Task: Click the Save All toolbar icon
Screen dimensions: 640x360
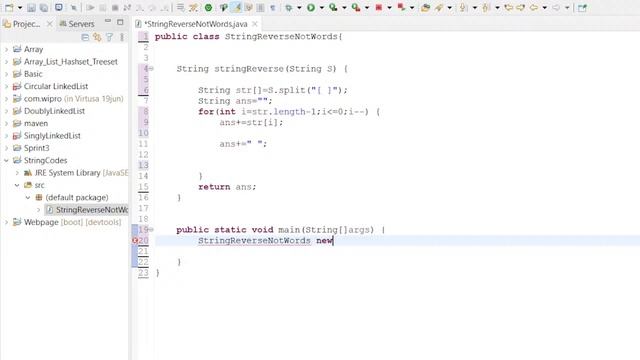Action: coord(44,8)
